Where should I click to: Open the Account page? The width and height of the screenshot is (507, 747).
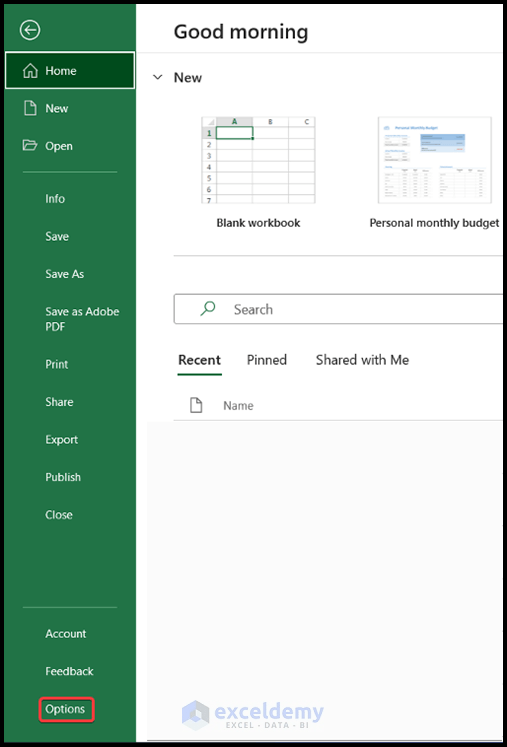(66, 634)
